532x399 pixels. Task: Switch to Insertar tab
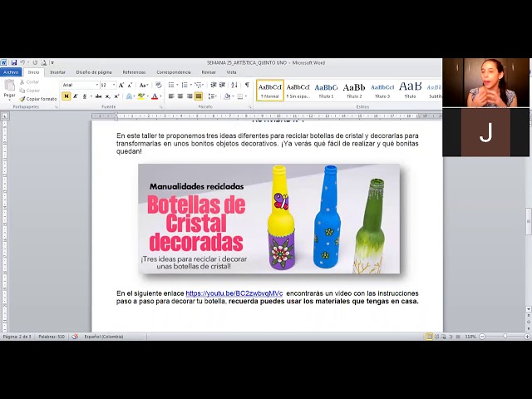(57, 72)
